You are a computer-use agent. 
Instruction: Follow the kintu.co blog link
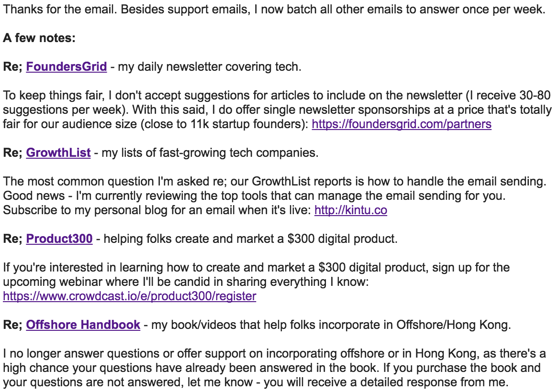[x=350, y=210]
